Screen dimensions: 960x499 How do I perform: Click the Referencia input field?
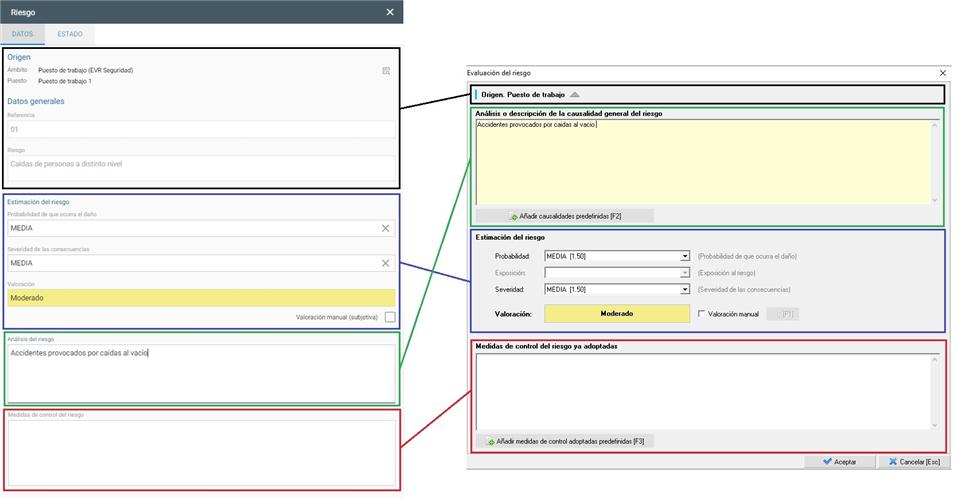pos(200,129)
